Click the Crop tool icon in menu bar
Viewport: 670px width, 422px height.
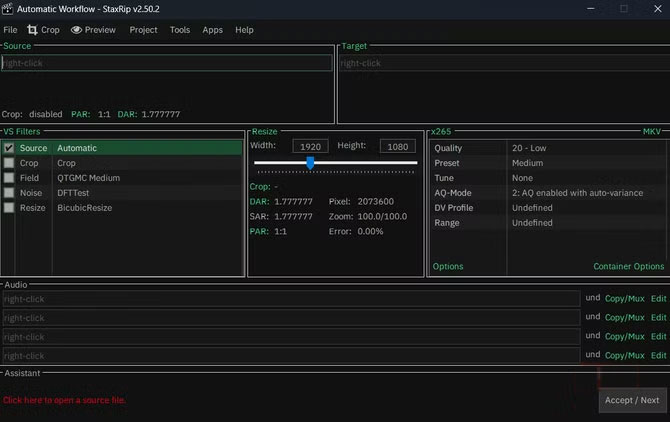click(32, 30)
